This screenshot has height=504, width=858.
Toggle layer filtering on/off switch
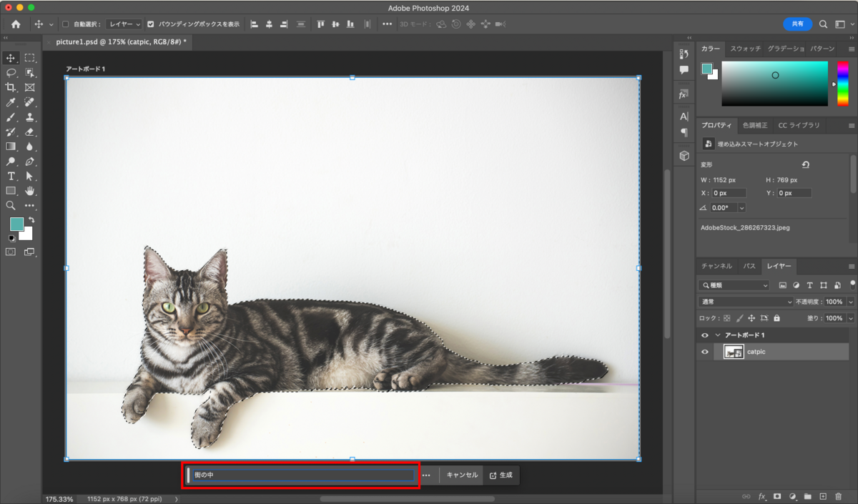(x=852, y=284)
